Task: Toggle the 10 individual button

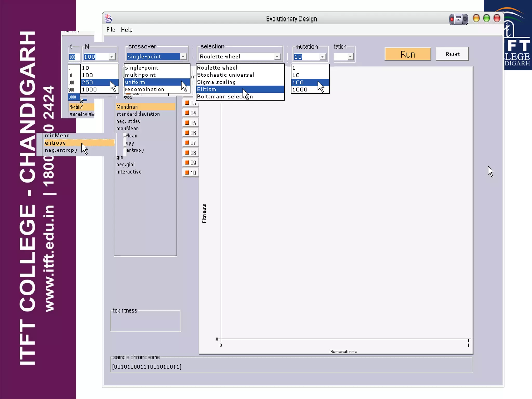Action: (x=191, y=173)
